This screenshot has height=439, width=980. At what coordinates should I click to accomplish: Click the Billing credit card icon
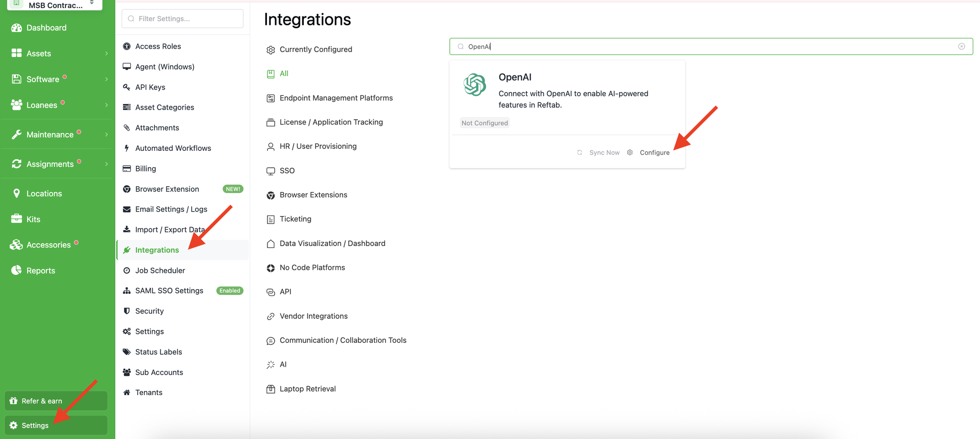coord(127,169)
